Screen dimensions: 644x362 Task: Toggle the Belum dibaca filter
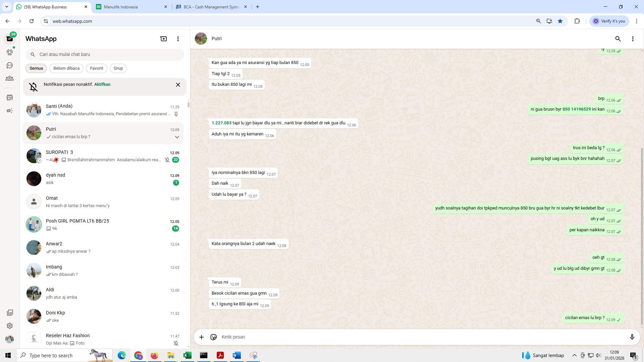click(66, 68)
